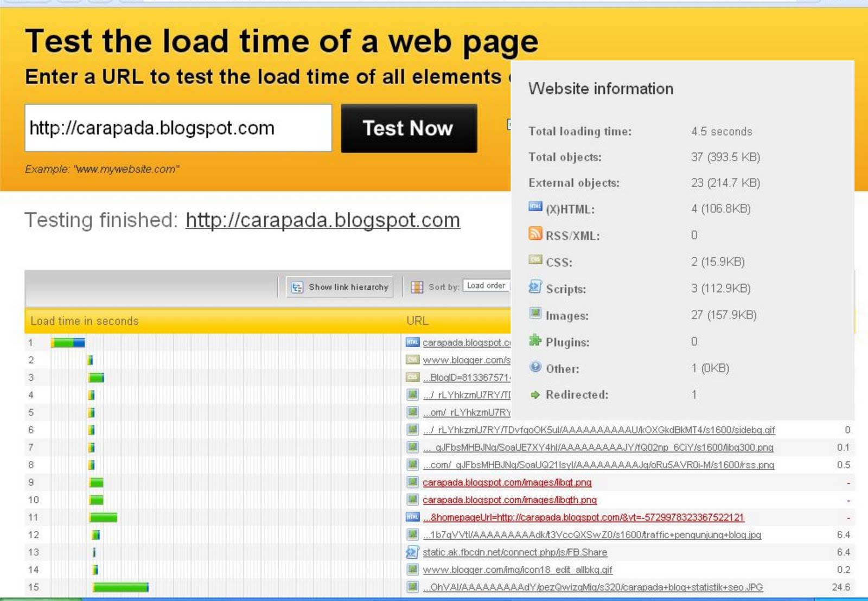Click the image icon beside libg300.png
This screenshot has width=868, height=601.
(x=412, y=447)
